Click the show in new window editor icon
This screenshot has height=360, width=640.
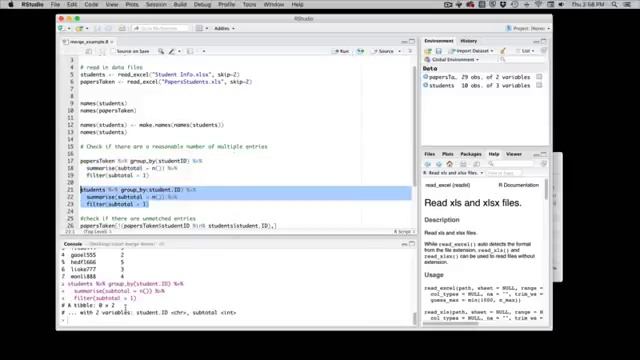click(89, 51)
